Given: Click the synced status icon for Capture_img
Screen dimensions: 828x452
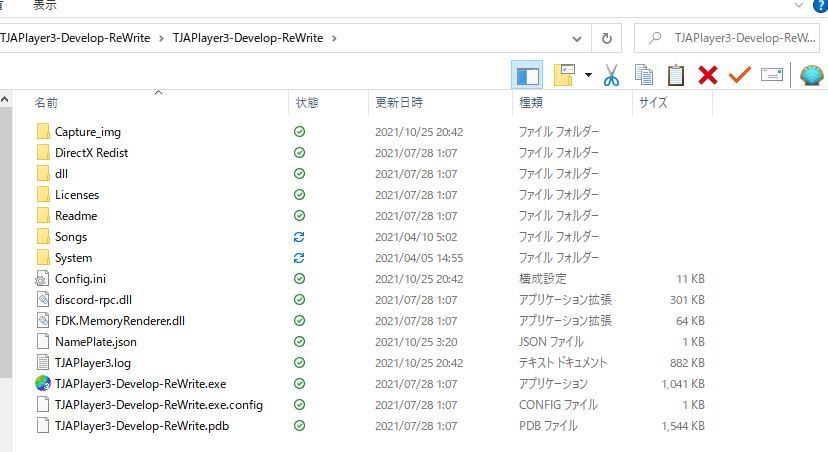Looking at the screenshot, I should pos(299,131).
